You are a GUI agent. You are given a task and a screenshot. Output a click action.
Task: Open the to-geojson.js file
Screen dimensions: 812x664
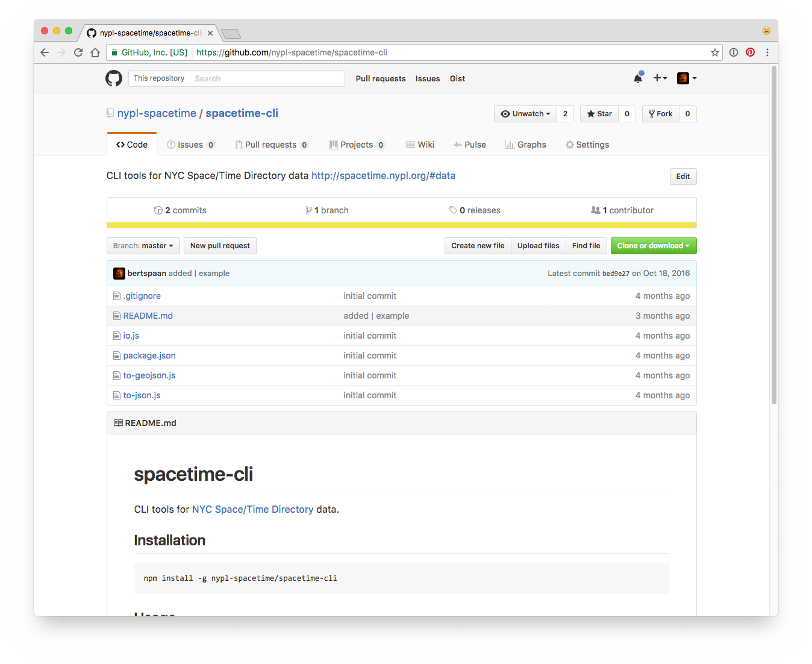[x=149, y=375]
